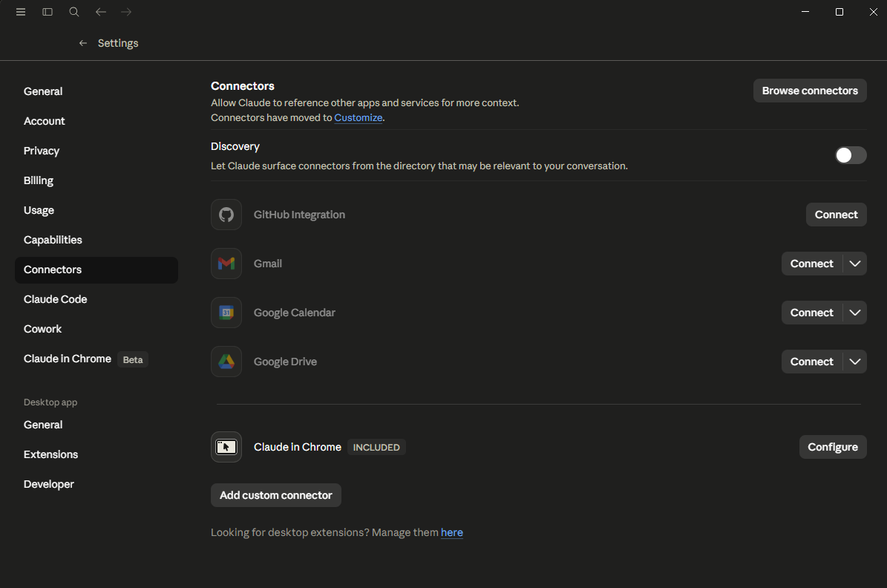This screenshot has height=588, width=887.
Task: Configure Claude in Chrome
Action: click(833, 447)
